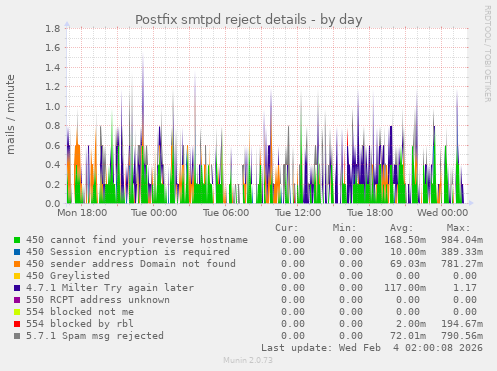This screenshot has height=371, width=497.
Task: Select legend text '450 sender address Domain not found'
Action: (x=131, y=264)
